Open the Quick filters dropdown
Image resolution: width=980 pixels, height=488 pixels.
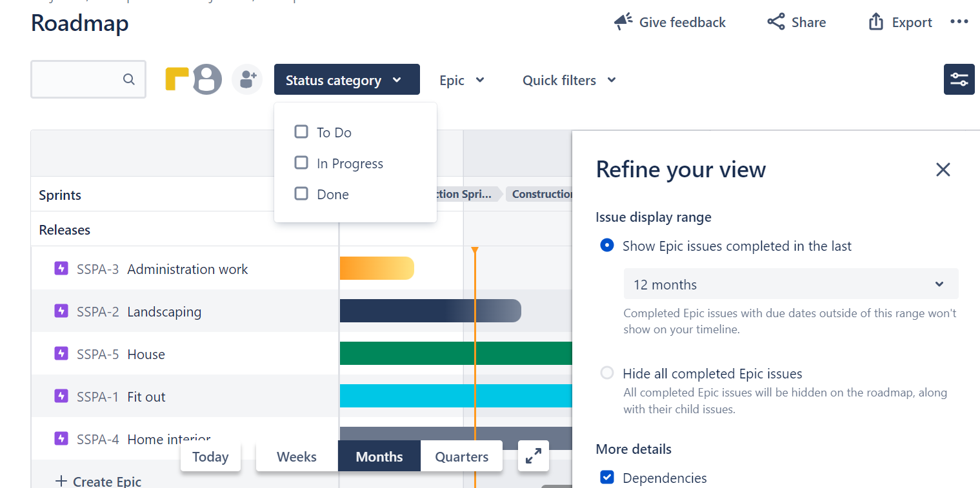(x=568, y=80)
